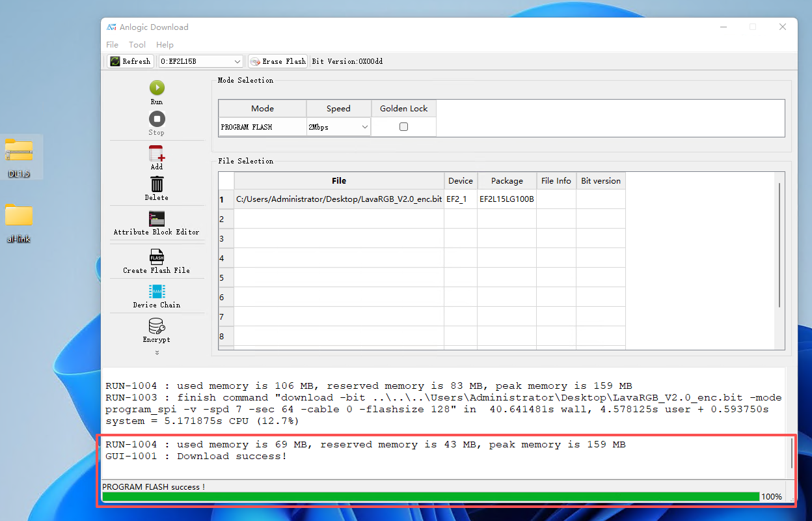Open the Help menu
812x521 pixels.
pos(165,45)
